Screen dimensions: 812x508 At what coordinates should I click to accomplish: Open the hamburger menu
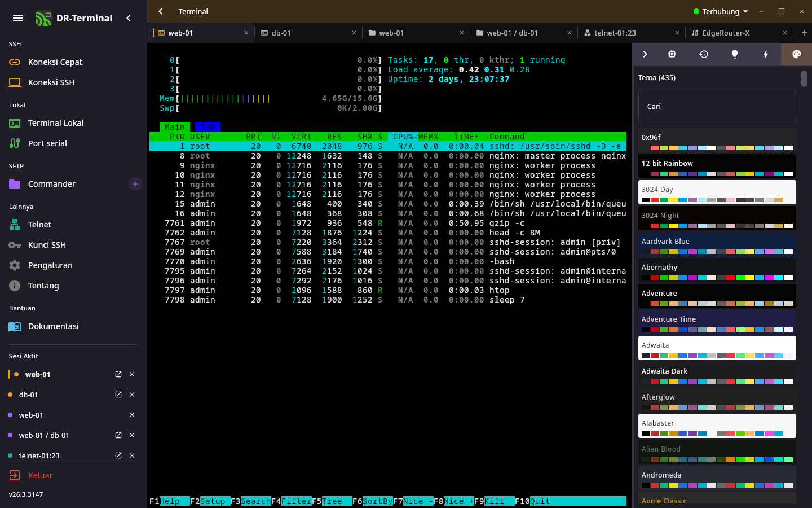point(18,18)
